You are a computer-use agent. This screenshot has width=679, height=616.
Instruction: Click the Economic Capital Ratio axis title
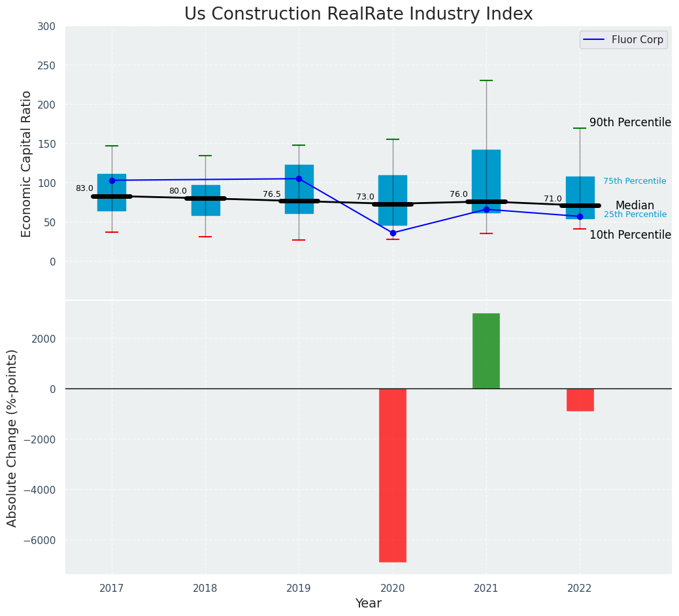click(x=26, y=163)
